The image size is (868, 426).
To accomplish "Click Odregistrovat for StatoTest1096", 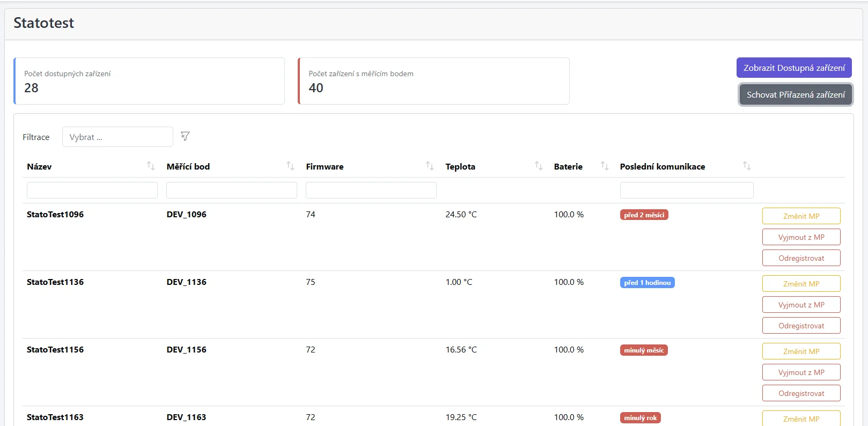I will click(801, 258).
